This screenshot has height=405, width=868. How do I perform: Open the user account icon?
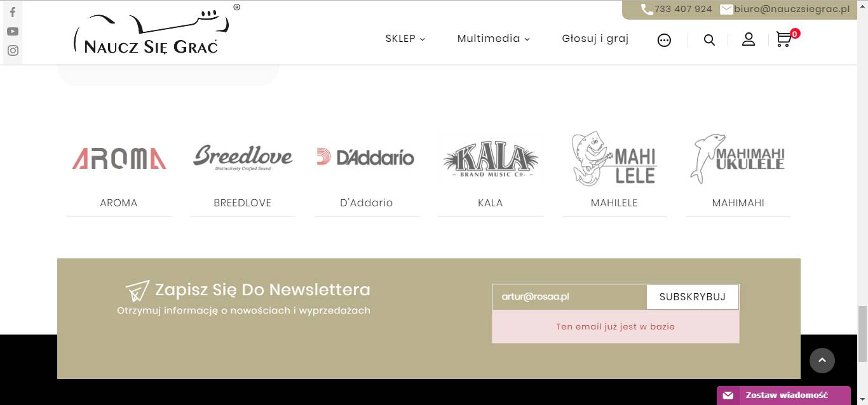tap(749, 39)
